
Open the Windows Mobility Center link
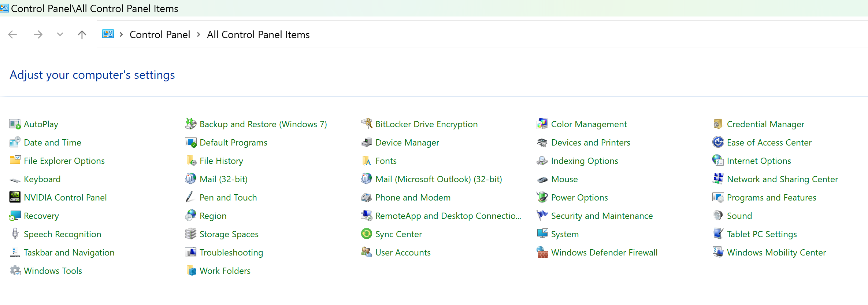pyautogui.click(x=776, y=253)
